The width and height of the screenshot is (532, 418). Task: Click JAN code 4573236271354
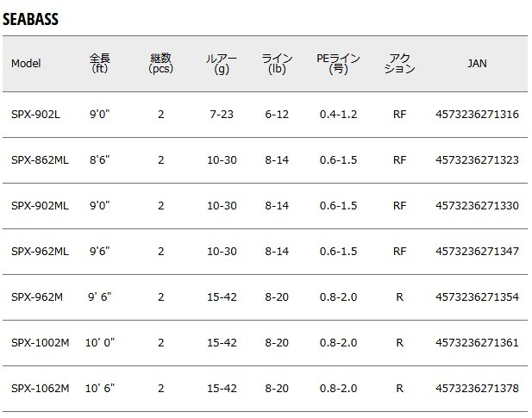pos(478,297)
